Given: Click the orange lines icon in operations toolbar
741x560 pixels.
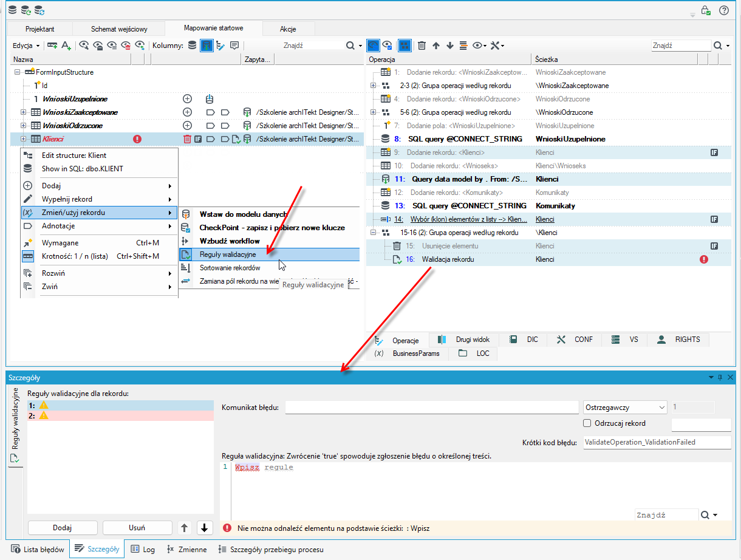Looking at the screenshot, I should [463, 46].
